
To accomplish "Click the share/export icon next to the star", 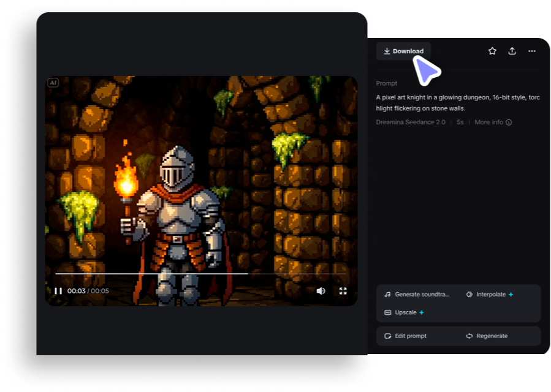I will [x=512, y=51].
